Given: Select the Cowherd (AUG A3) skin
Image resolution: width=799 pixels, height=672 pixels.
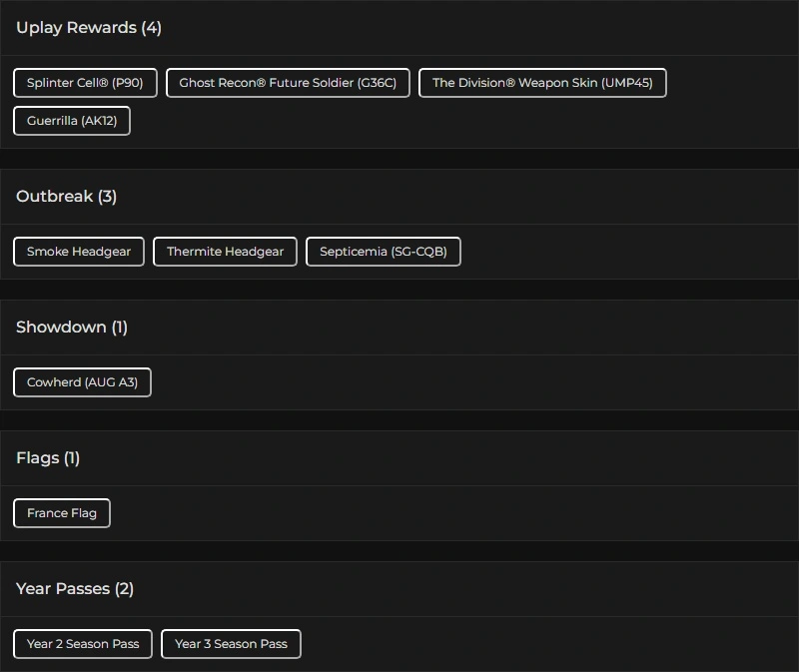Looking at the screenshot, I should [82, 382].
